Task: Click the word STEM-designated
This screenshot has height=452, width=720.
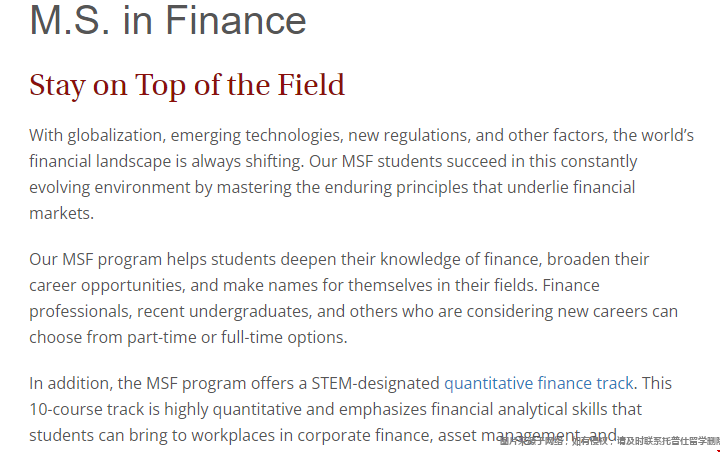Action: pyautogui.click(x=375, y=383)
